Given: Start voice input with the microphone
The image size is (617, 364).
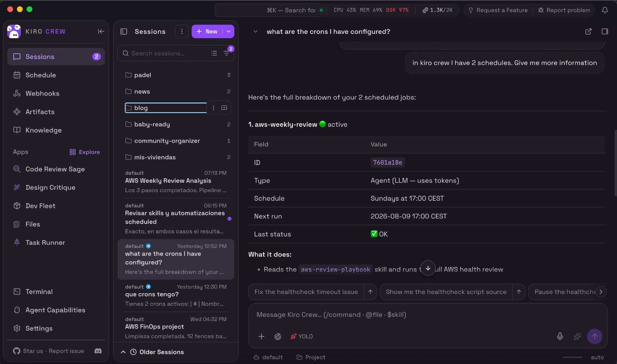Looking at the screenshot, I should [560, 336].
